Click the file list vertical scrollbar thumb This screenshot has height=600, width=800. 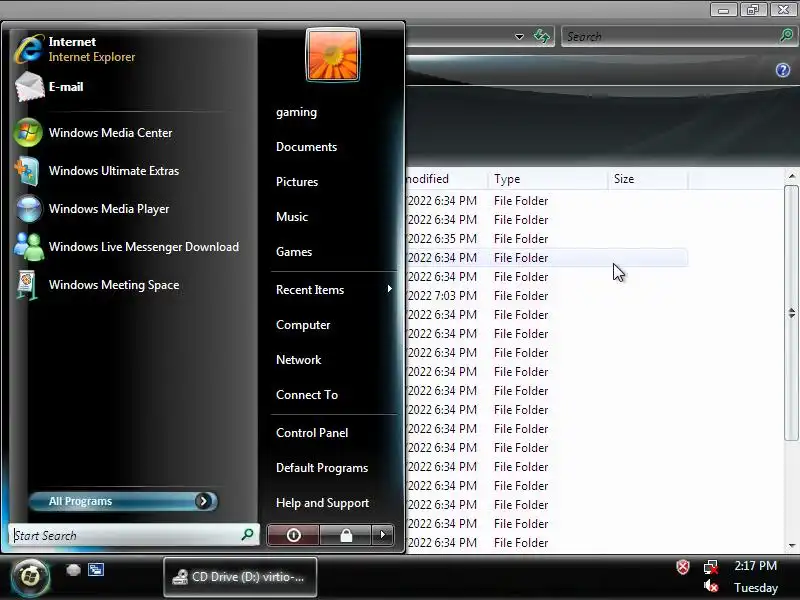tap(791, 313)
